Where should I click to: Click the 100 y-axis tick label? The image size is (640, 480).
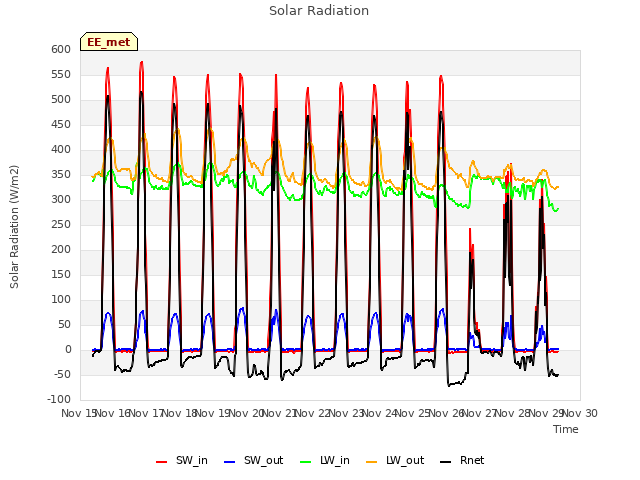(61, 300)
